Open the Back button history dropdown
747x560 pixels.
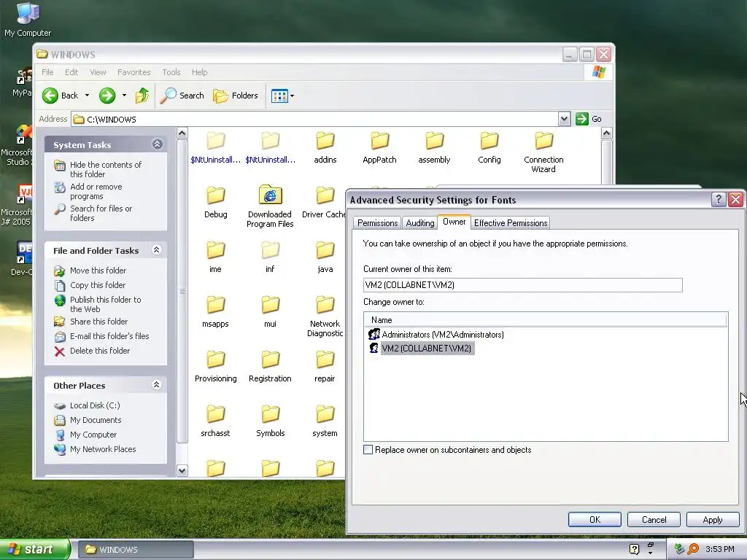[88, 96]
